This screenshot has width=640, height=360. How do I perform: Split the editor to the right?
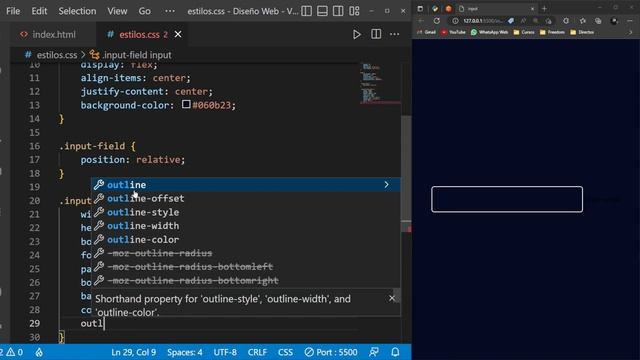[x=376, y=34]
